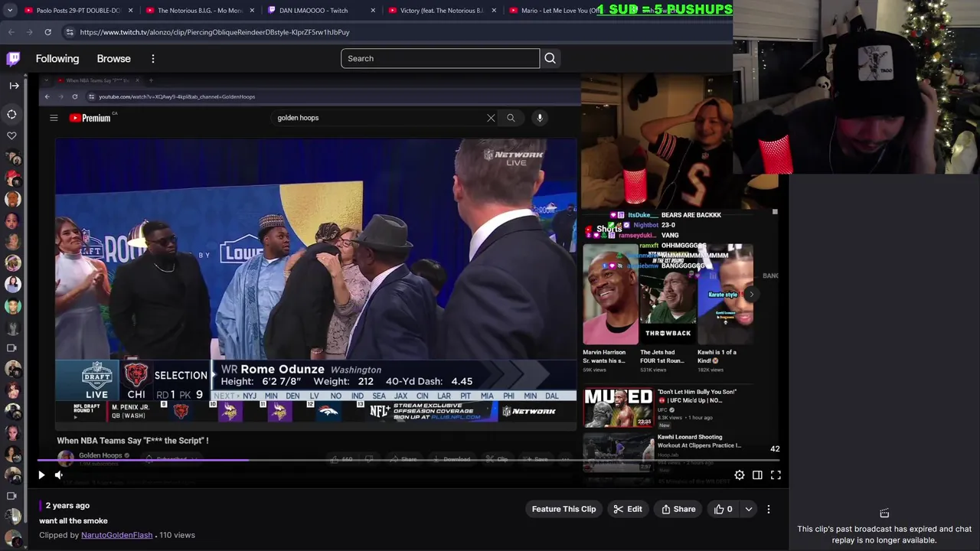
Task: Click the twitch.tv URL in the address bar
Action: click(214, 32)
